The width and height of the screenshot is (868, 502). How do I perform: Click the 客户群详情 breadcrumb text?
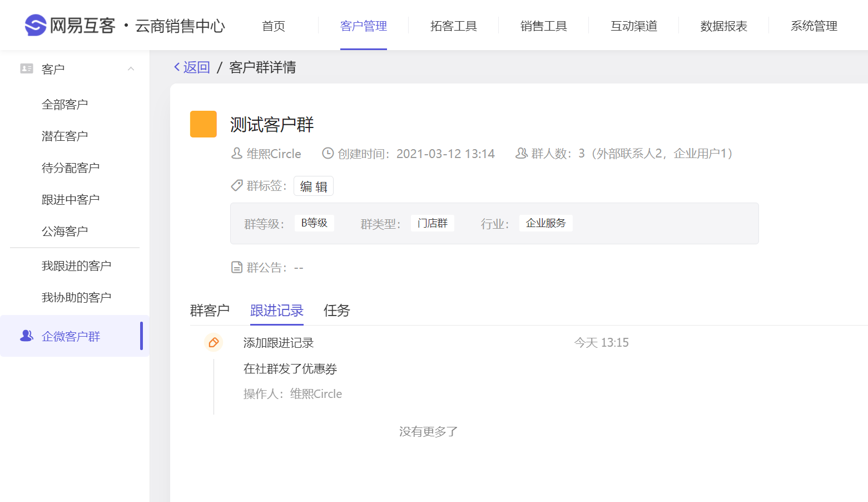[x=262, y=67]
